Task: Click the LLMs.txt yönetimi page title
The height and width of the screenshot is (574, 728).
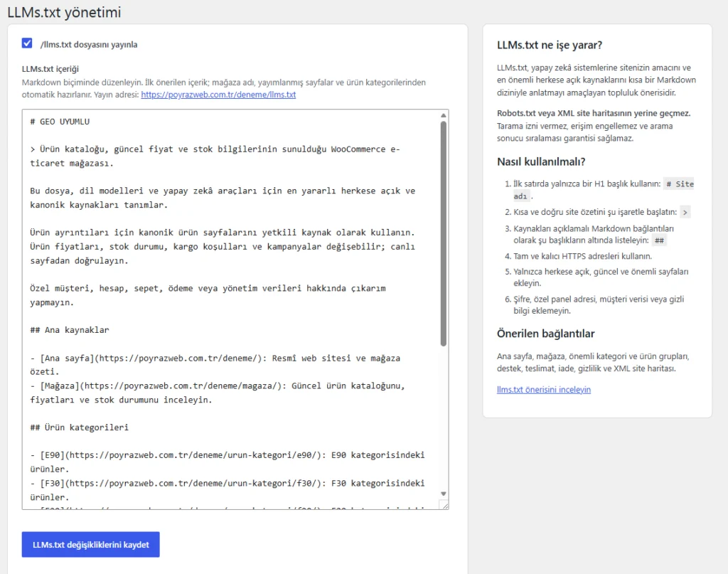Action: pos(64,12)
